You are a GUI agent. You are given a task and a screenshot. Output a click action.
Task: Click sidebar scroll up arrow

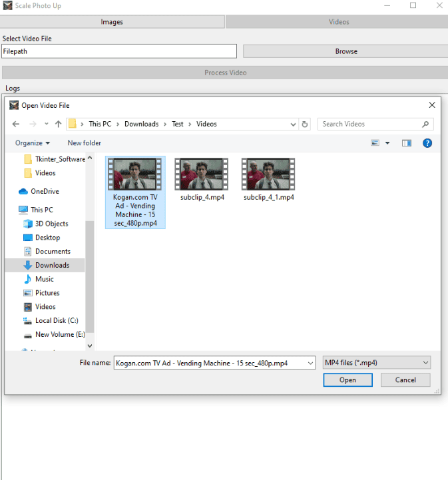tap(90, 158)
